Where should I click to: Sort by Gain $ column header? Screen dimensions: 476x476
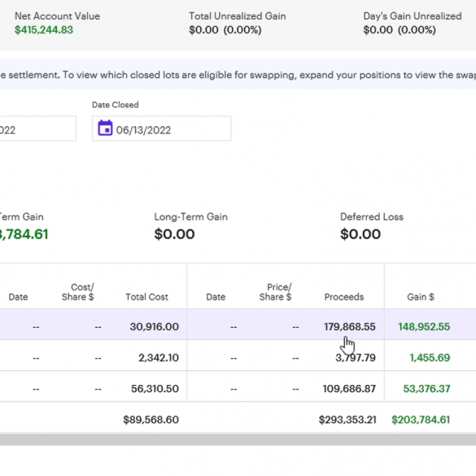pyautogui.click(x=421, y=297)
